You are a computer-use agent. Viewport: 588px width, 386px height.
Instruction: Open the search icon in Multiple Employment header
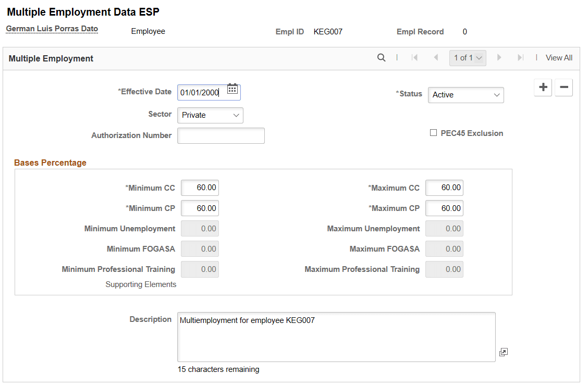coord(381,58)
